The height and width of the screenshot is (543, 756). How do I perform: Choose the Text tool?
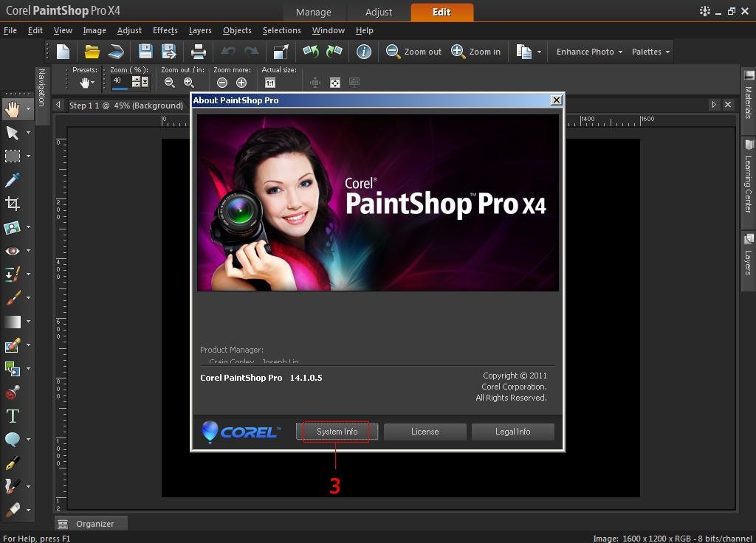click(13, 415)
